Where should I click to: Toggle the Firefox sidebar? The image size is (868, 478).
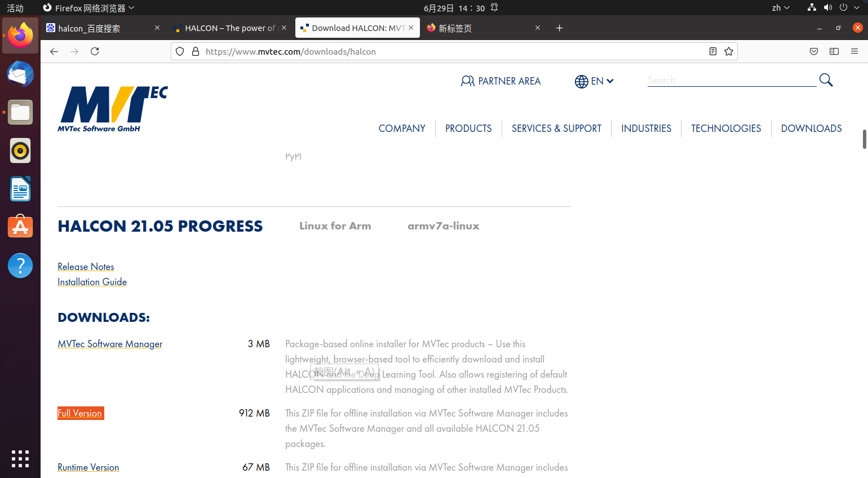[x=834, y=51]
